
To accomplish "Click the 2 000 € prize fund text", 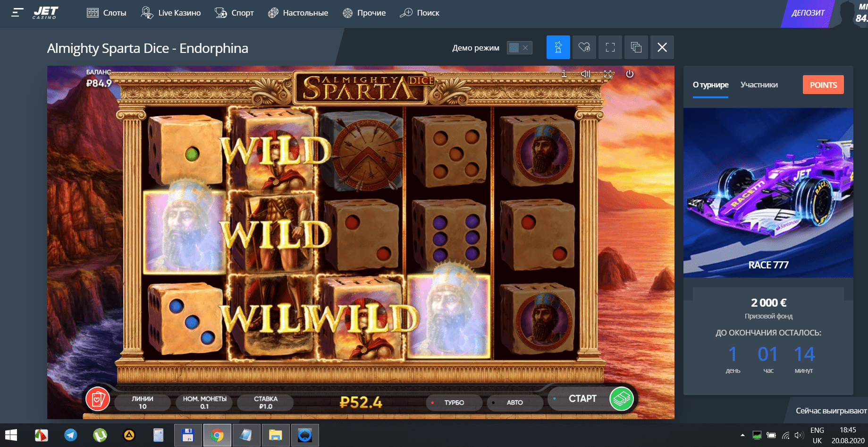I will (768, 302).
